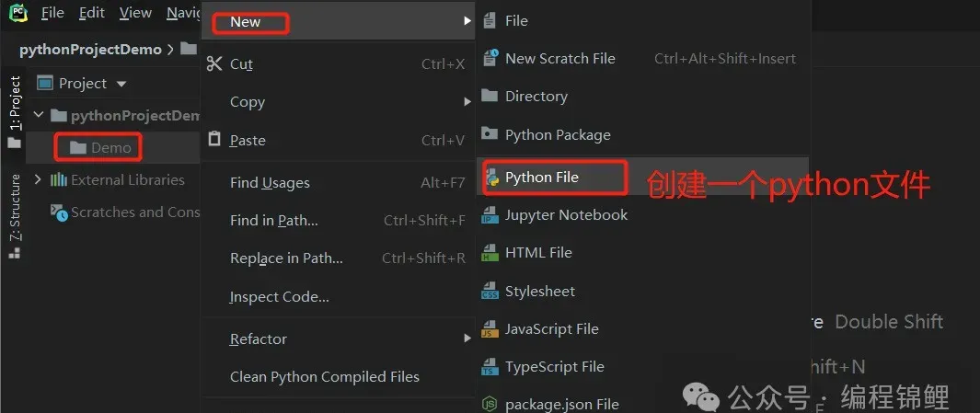This screenshot has width=980, height=413.
Task: Pick the HTML File icon
Action: [490, 253]
